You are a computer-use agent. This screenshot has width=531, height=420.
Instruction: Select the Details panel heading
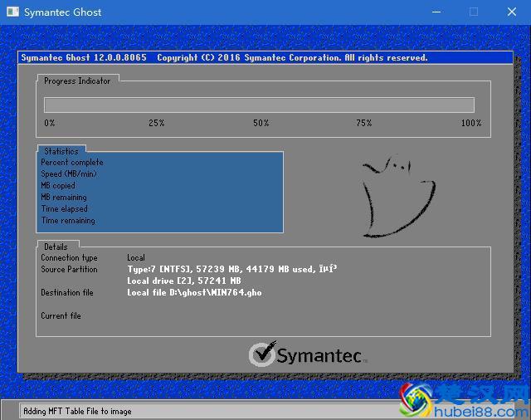(56, 247)
